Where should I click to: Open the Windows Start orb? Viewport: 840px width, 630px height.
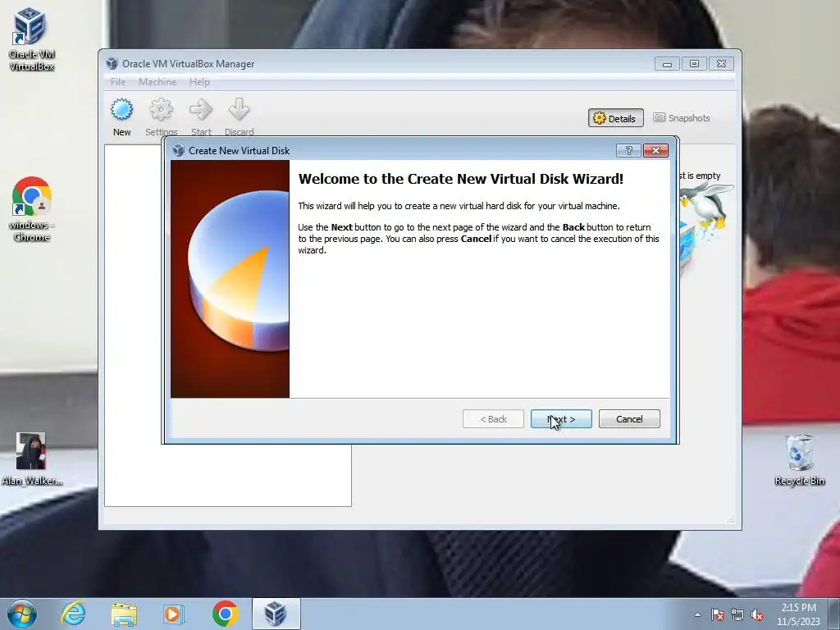(22, 614)
